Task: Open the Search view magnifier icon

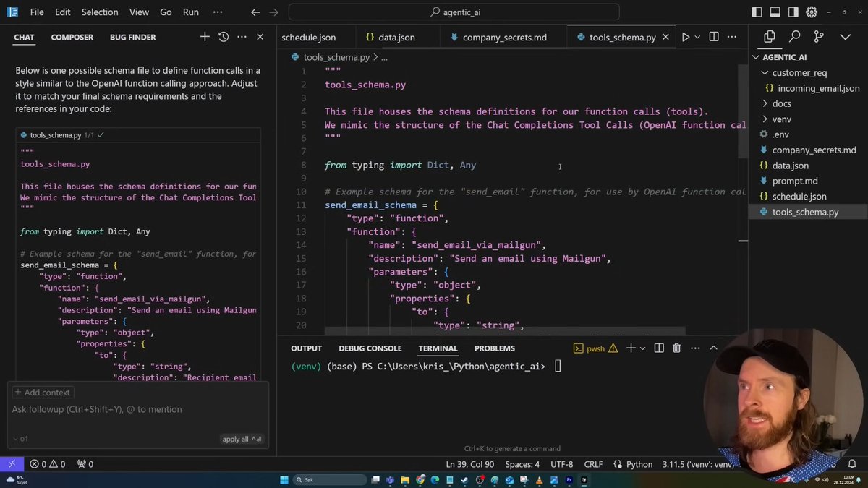Action: (794, 37)
